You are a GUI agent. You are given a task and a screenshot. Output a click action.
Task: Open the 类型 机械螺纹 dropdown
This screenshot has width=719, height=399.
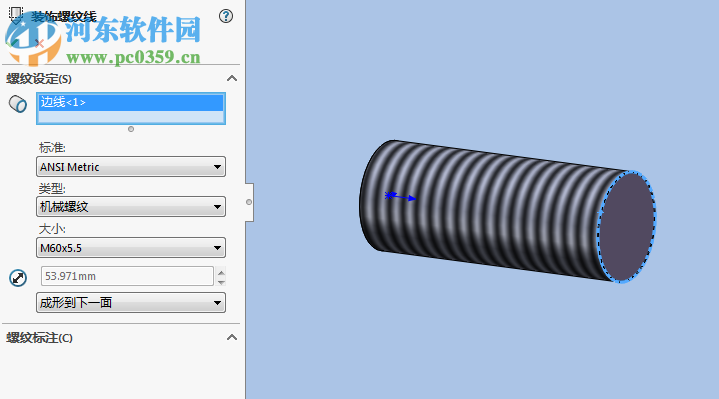click(x=131, y=207)
